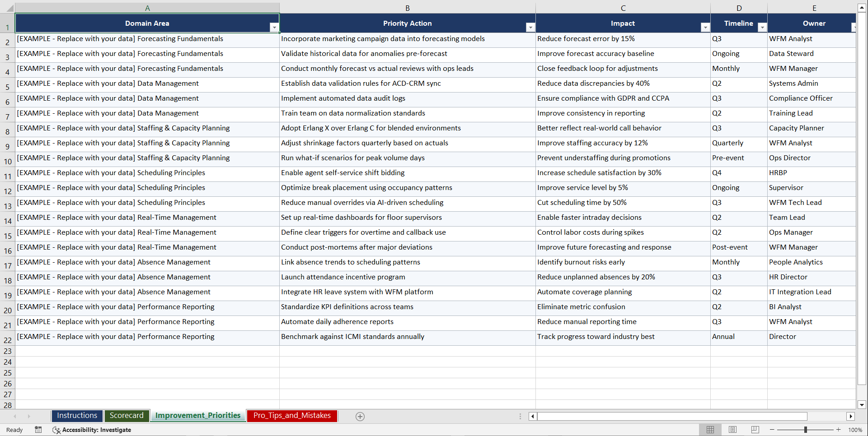This screenshot has width=868, height=436.
Task: Open the Pro_Tips_and_Mistakes sheet tab
Action: 291,416
